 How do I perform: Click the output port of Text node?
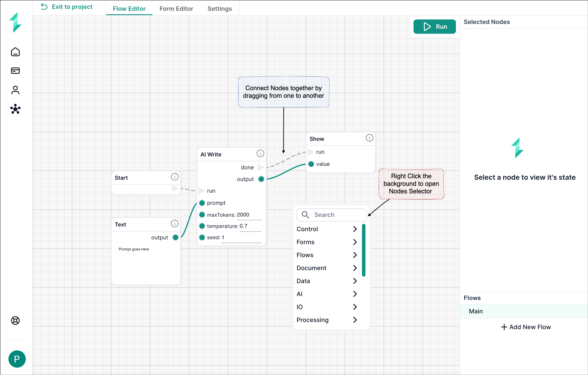click(x=175, y=238)
